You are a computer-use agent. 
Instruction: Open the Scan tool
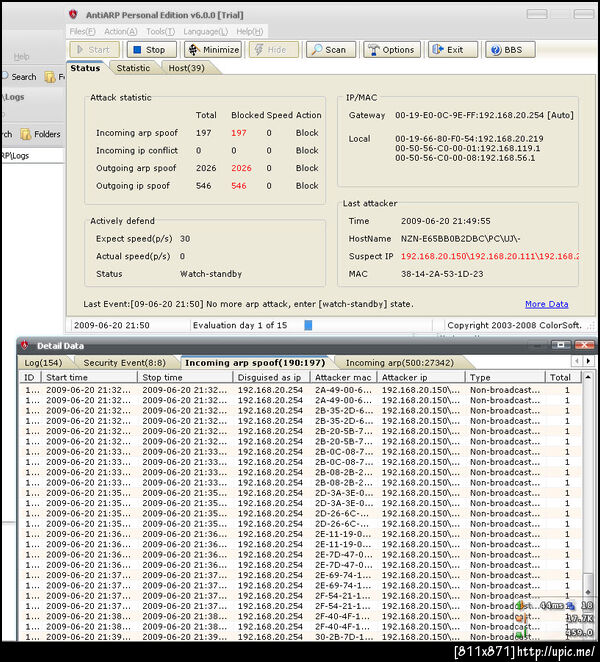pyautogui.click(x=331, y=50)
